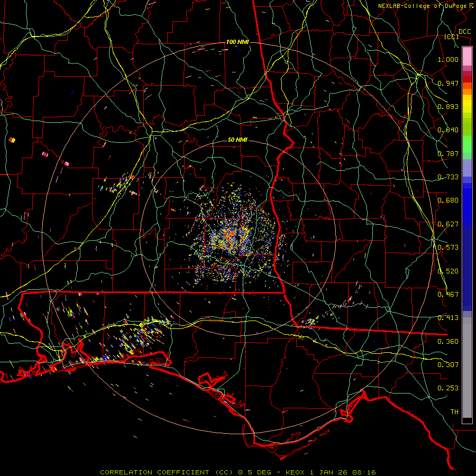The image size is (476, 476).
Task: Click the 0.307 scale value
Action: (x=448, y=365)
